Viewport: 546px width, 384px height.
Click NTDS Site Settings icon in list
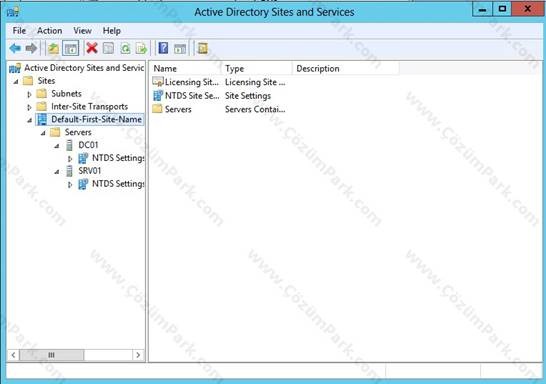tap(158, 95)
